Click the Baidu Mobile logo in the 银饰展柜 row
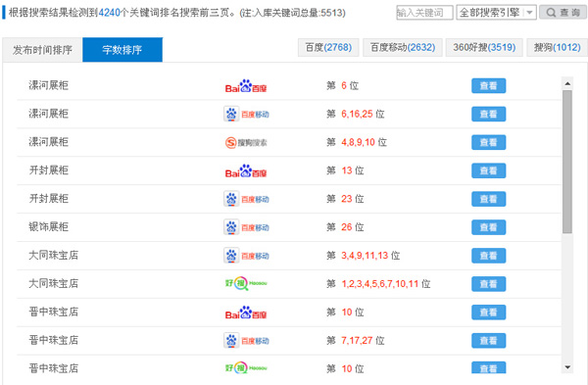Image resolution: width=588 pixels, height=385 pixels. [x=246, y=227]
